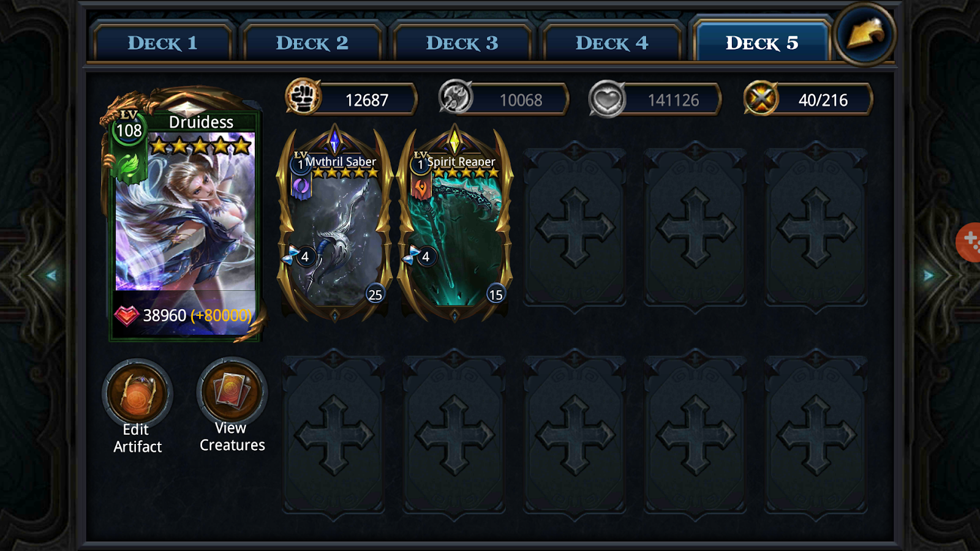Open the View Creatures card icon
980x551 pixels.
pos(232,392)
